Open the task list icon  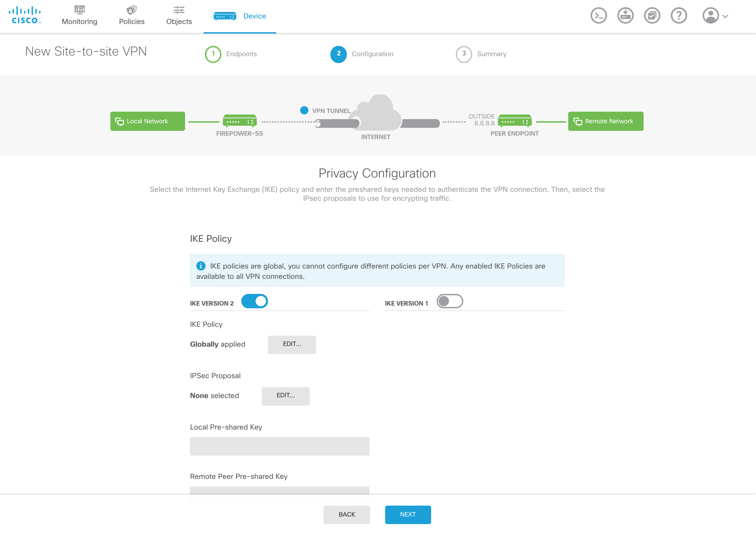click(652, 16)
